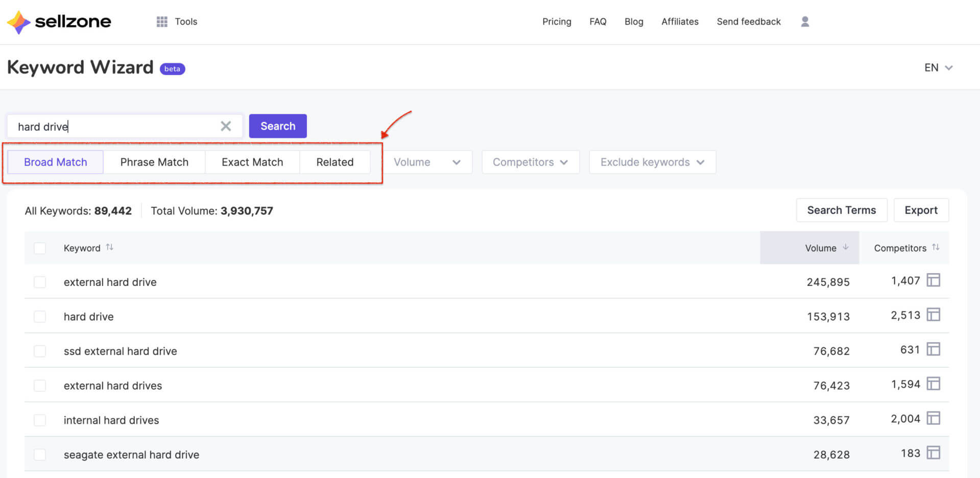Open the Tools menu
Image resolution: width=980 pixels, height=478 pixels.
pyautogui.click(x=177, y=21)
